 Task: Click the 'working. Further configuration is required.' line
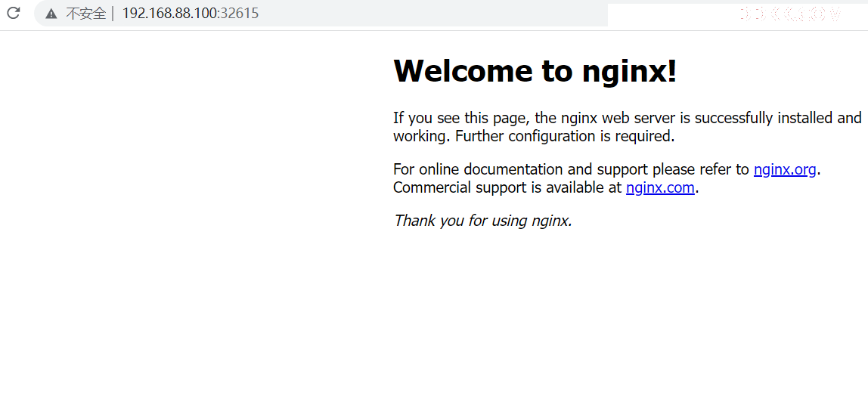pos(535,136)
